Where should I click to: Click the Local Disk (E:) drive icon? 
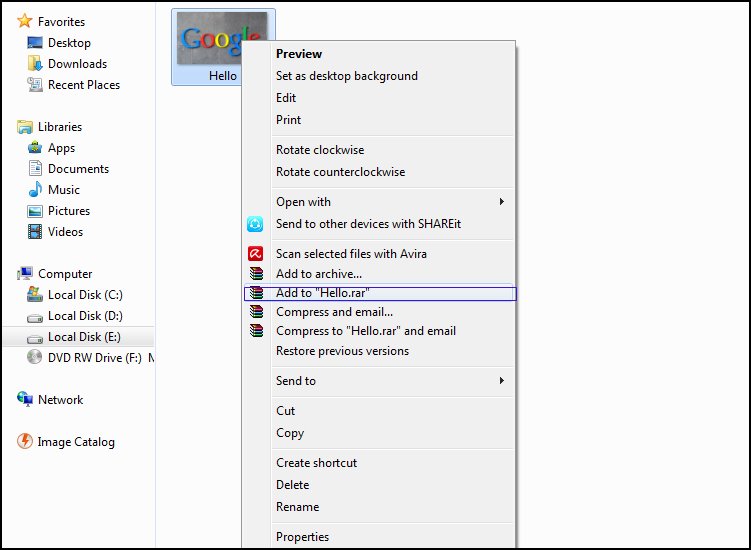[35, 338]
